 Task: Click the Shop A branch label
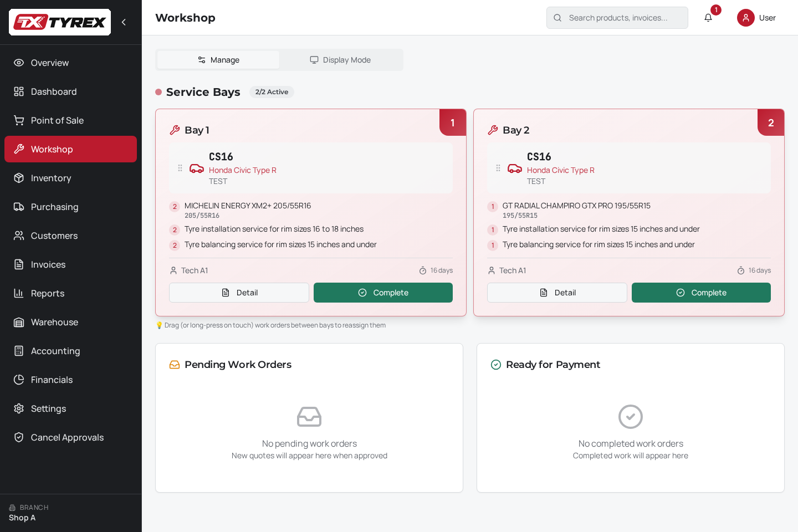tap(22, 518)
